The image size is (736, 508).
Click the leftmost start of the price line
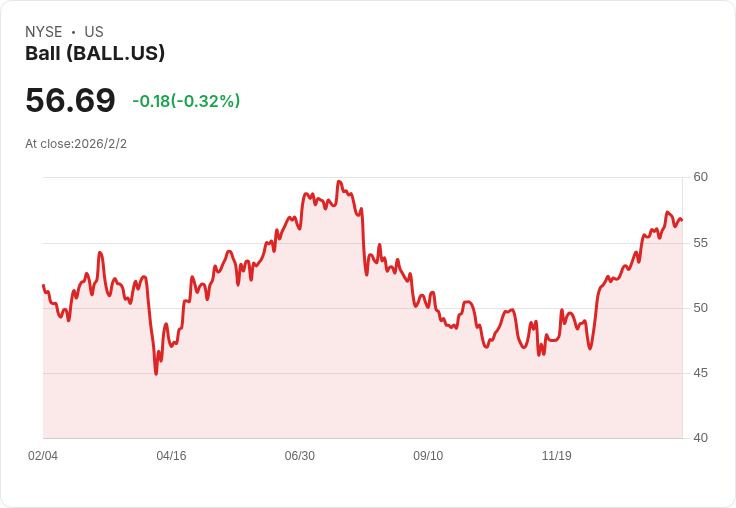43,286
